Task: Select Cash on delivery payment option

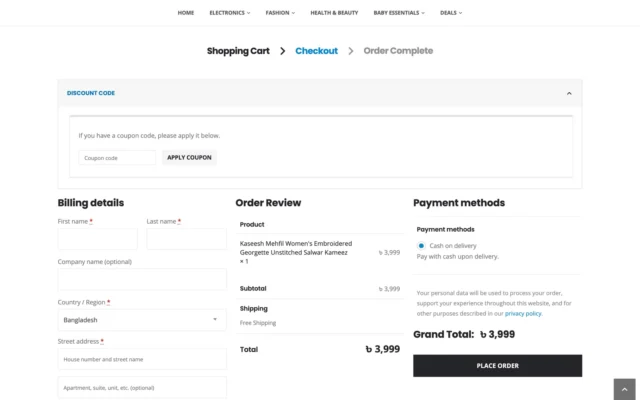Action: pos(422,245)
